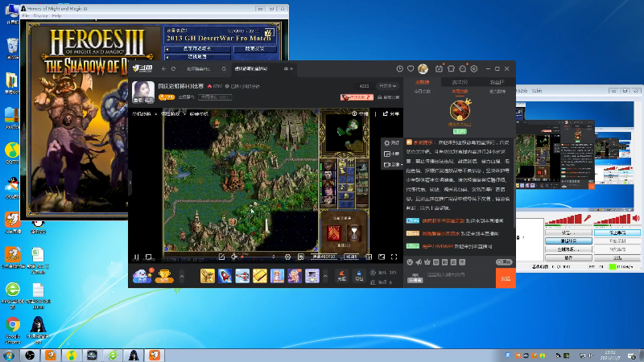The height and width of the screenshot is (362, 644).
Task: Click the cloud mascot icon in gift bar
Action: coord(142,276)
